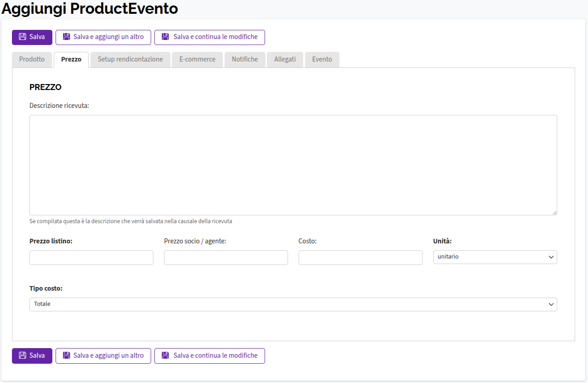Focus the Descrizione ricevuta text area

[293, 165]
